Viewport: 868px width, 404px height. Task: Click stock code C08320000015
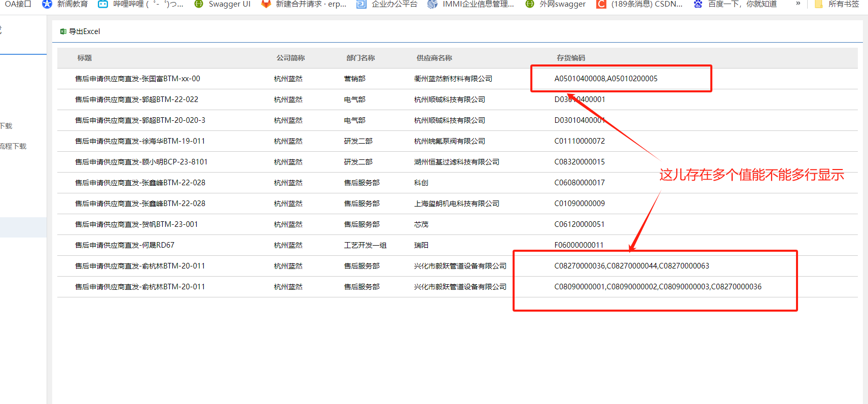580,162
